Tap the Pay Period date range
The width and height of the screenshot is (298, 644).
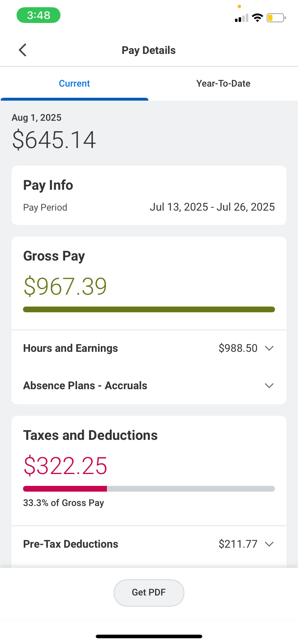point(212,207)
